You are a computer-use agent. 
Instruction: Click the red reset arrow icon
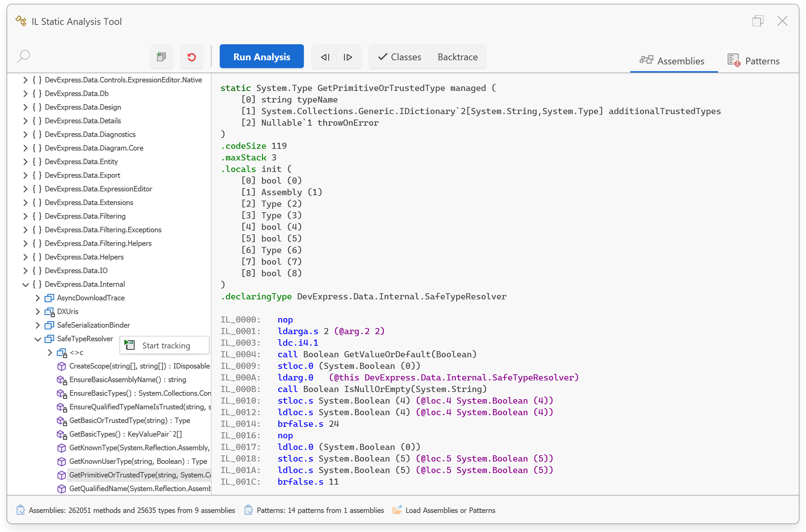coord(192,57)
